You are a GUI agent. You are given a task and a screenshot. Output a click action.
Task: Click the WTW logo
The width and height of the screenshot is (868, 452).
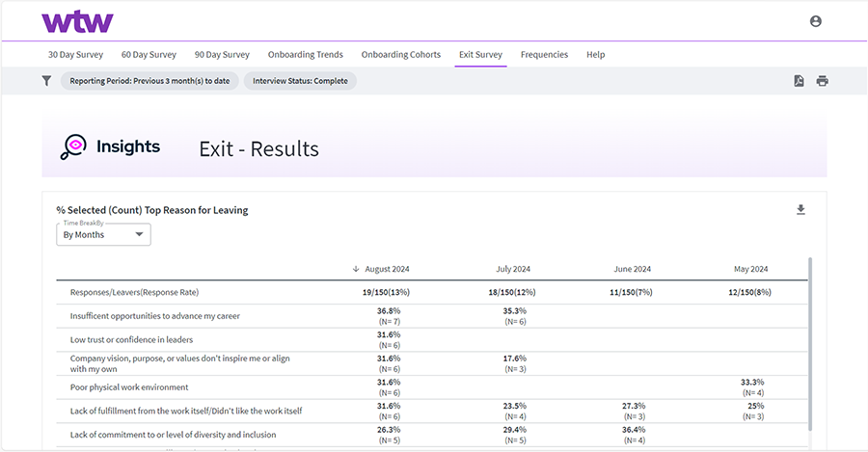77,21
